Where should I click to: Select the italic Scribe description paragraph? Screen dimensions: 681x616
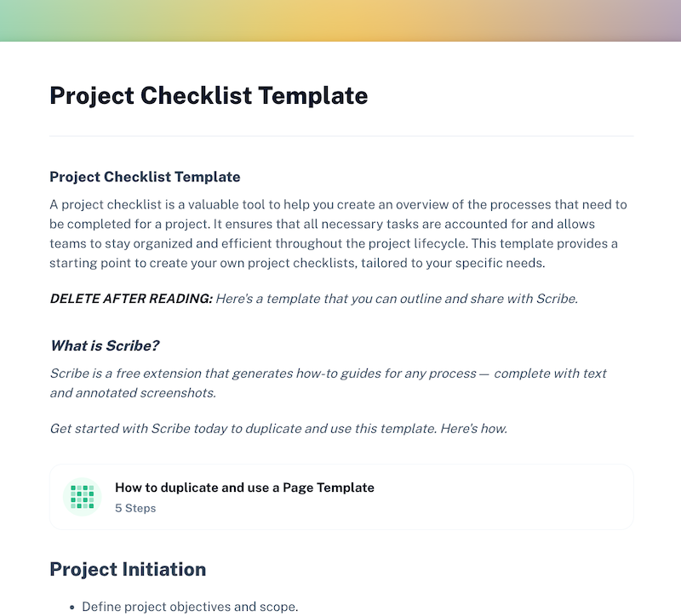click(x=329, y=383)
